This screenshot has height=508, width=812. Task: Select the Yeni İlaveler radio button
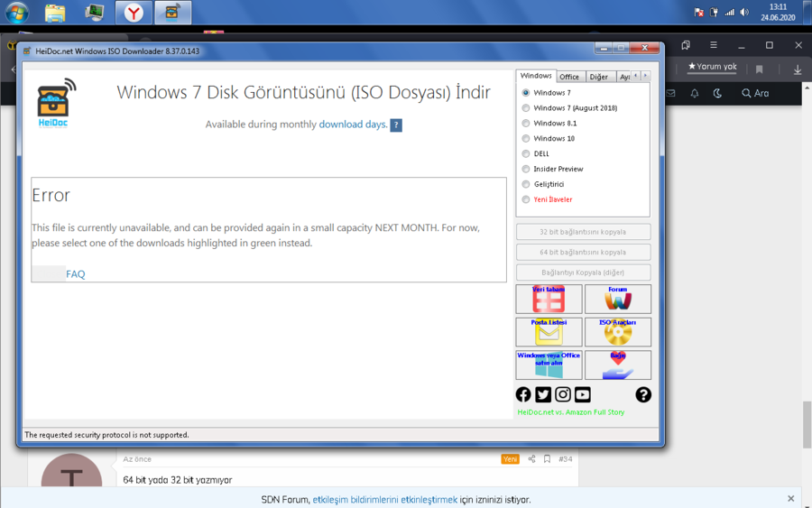click(x=526, y=199)
